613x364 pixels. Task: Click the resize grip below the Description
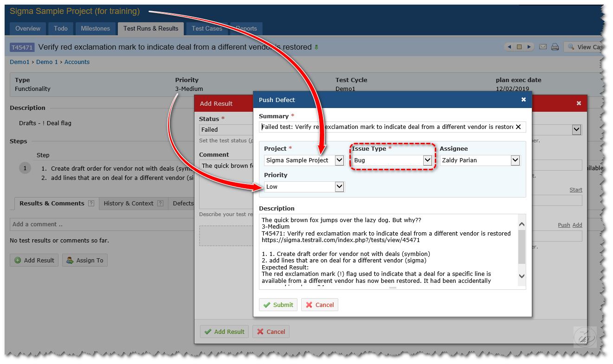tap(393, 288)
